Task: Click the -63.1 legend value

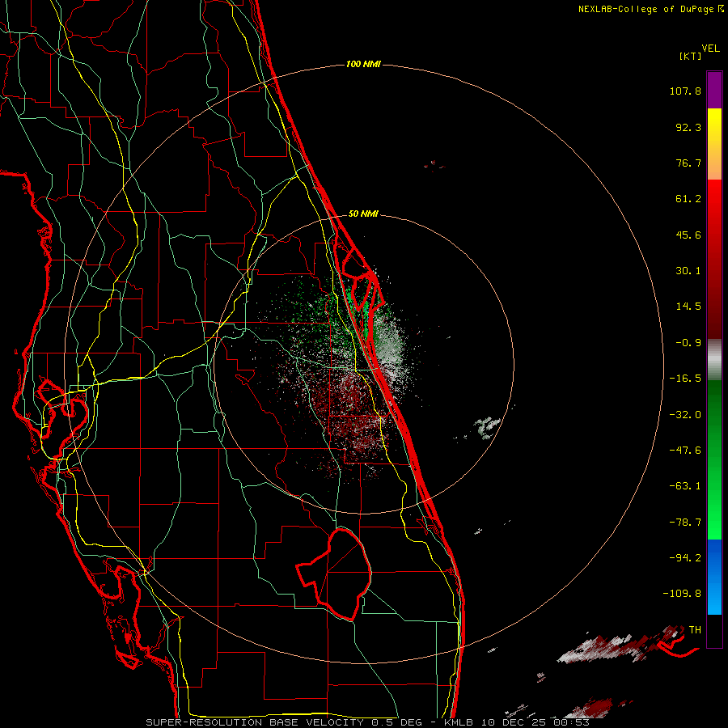Action: (685, 486)
